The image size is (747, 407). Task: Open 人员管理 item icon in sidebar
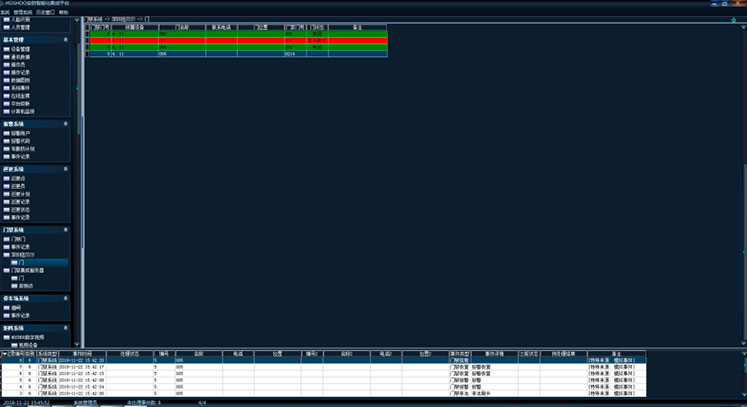tap(6, 29)
